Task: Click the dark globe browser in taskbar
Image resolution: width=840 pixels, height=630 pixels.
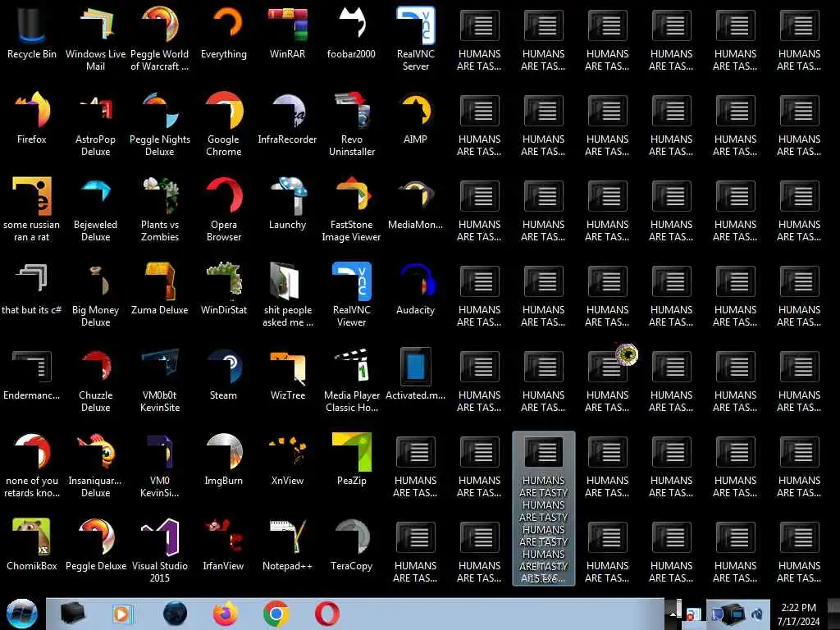Action: point(175,614)
